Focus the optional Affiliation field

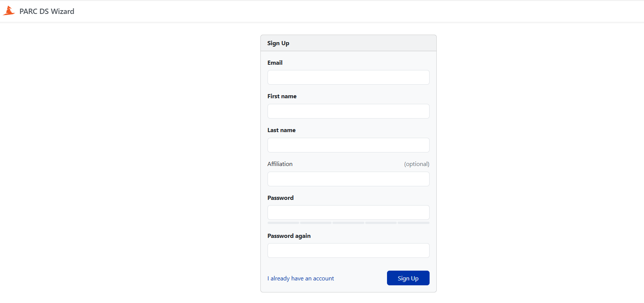(348, 179)
